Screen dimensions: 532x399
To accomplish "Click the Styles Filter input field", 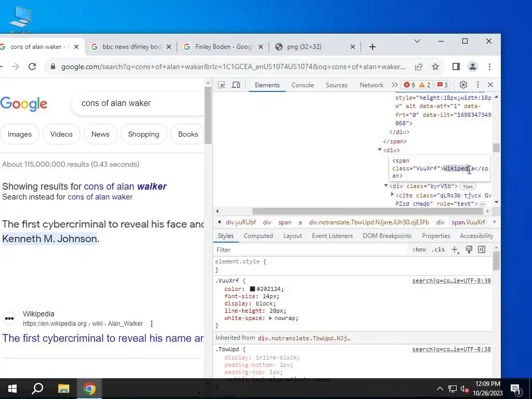I will click(311, 250).
